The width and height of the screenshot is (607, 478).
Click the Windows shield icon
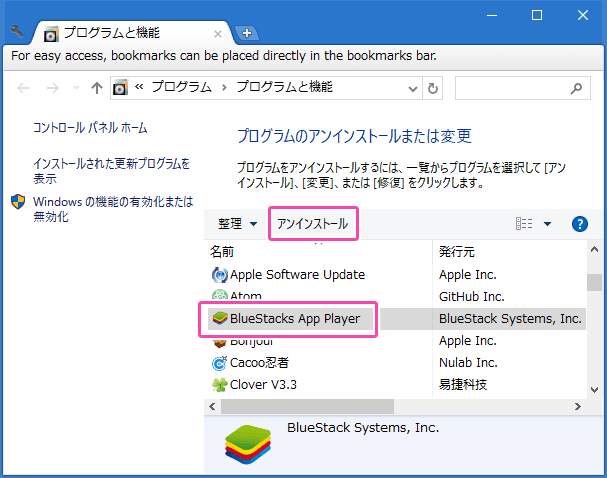click(18, 202)
